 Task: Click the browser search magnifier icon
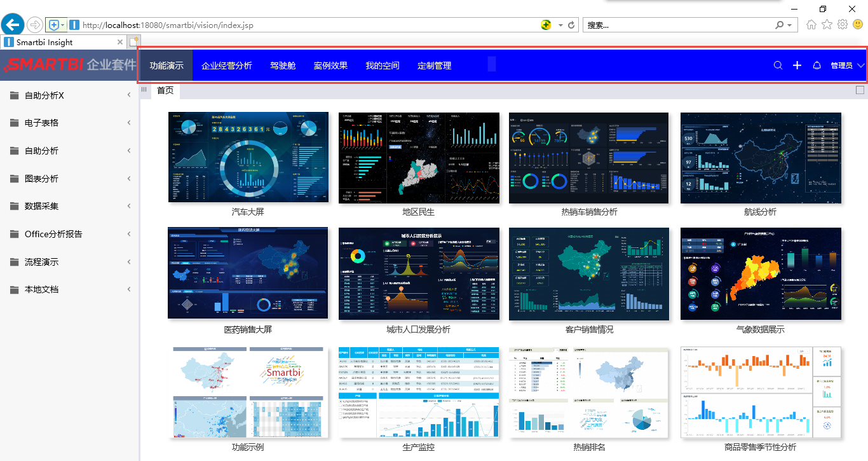[780, 25]
